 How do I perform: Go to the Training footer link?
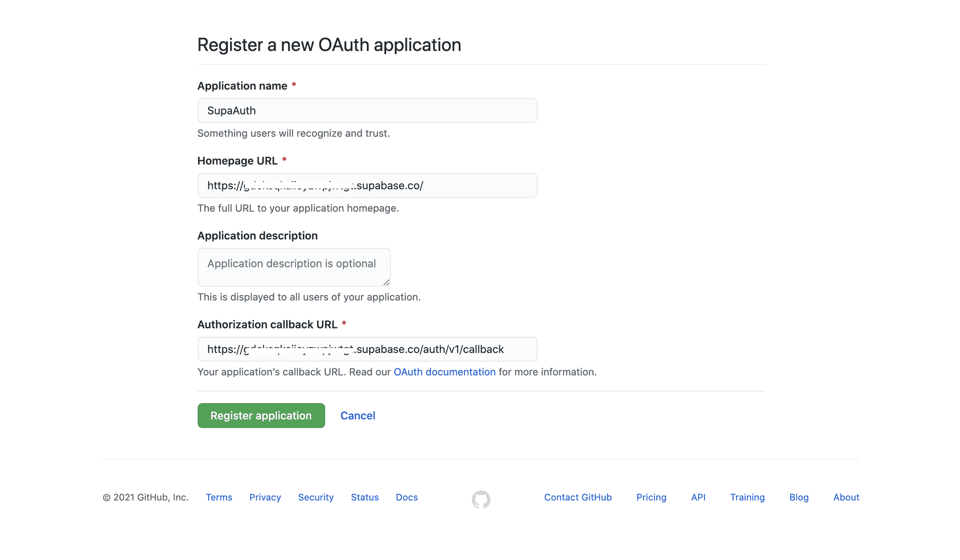click(747, 497)
